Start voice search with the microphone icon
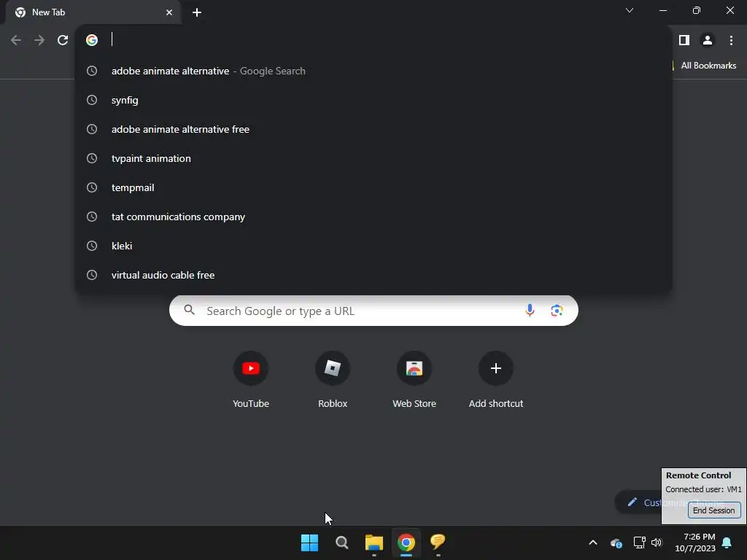 click(530, 311)
